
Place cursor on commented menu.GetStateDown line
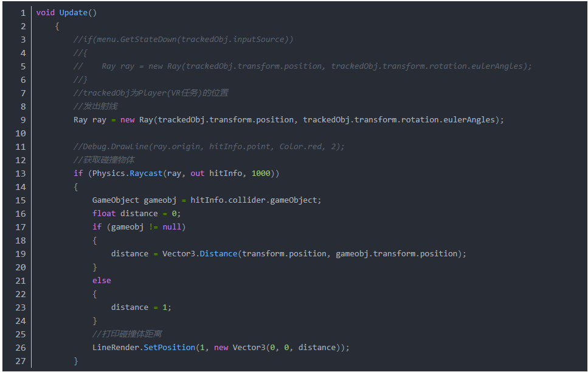(x=183, y=40)
